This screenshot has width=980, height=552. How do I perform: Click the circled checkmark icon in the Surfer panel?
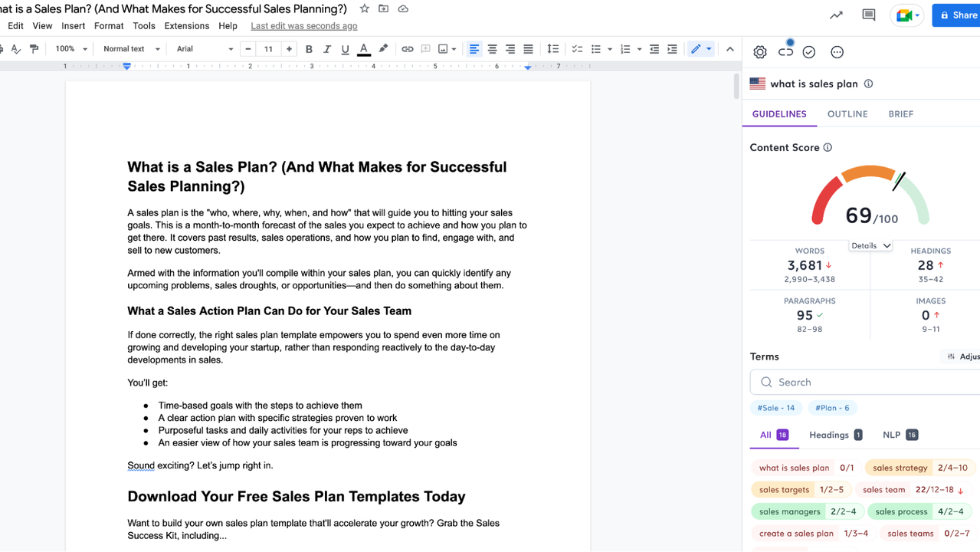(x=809, y=52)
